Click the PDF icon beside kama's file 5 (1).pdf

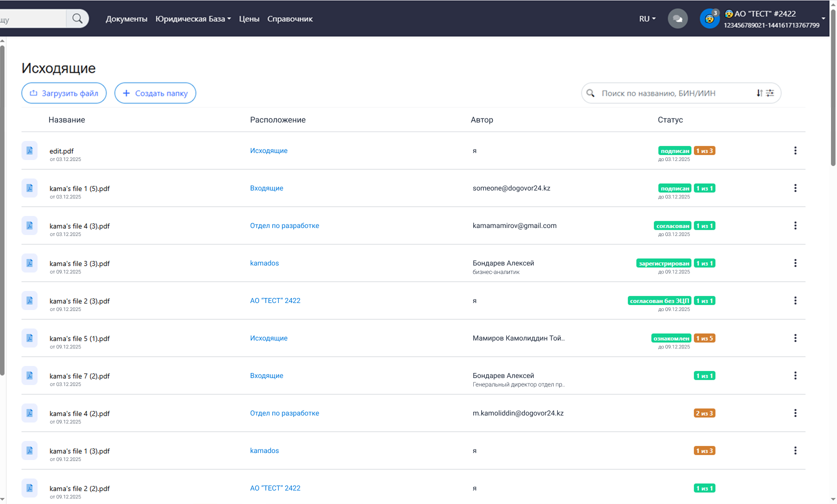(x=30, y=338)
